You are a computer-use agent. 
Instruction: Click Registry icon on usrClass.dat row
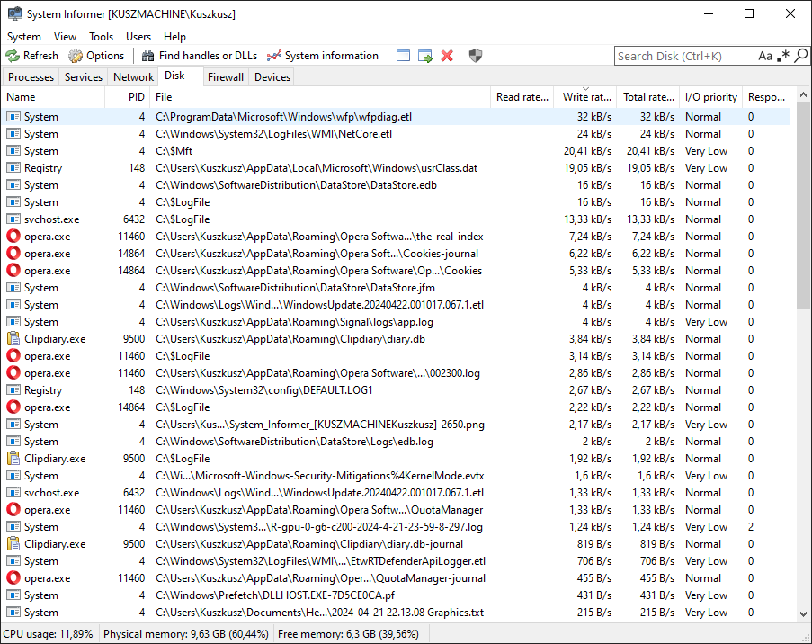[13, 168]
